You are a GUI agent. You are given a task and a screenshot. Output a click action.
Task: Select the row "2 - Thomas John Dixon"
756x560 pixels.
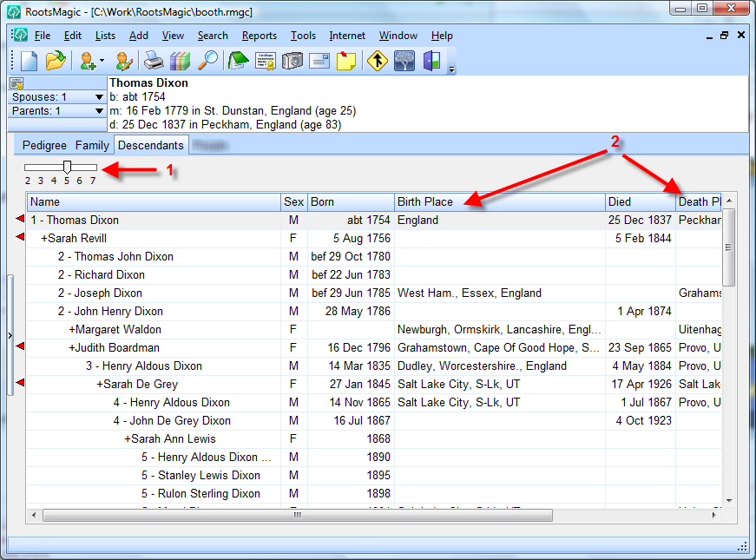click(x=374, y=257)
